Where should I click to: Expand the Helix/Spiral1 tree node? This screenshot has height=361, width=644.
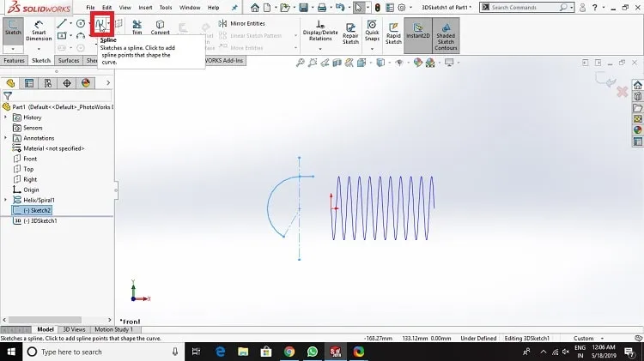[x=5, y=200]
